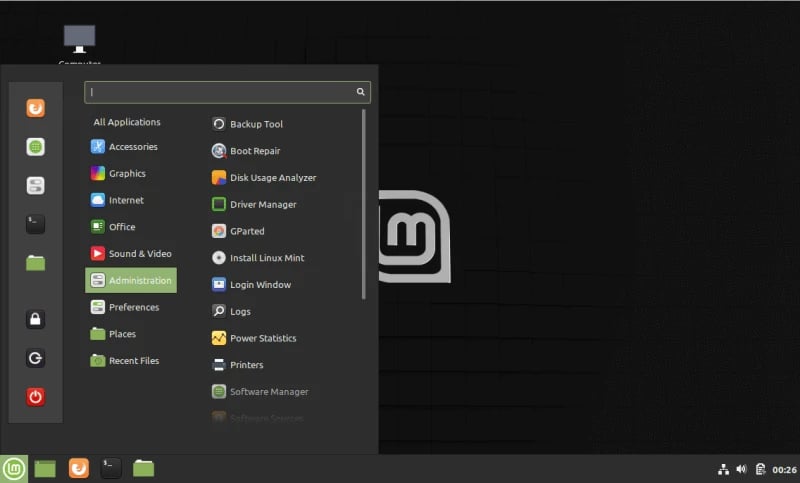800x483 pixels.
Task: Click inside the menu search field
Action: coord(228,92)
